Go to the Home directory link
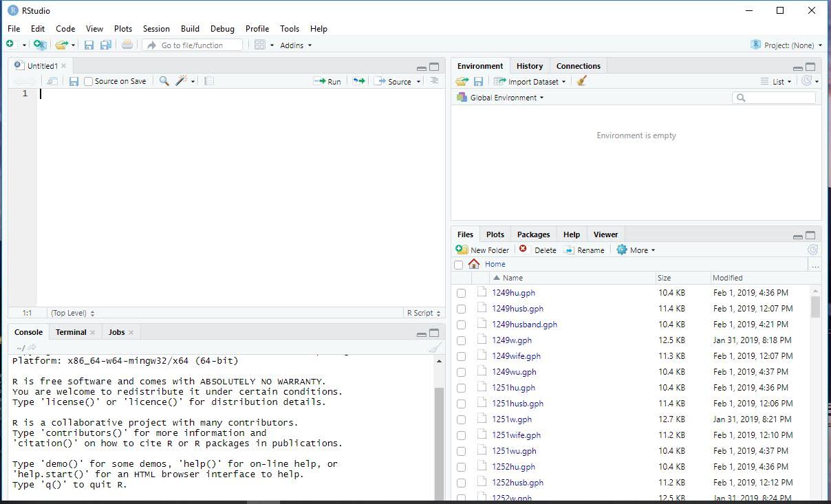Viewport: 831px width, 504px height. tap(495, 264)
